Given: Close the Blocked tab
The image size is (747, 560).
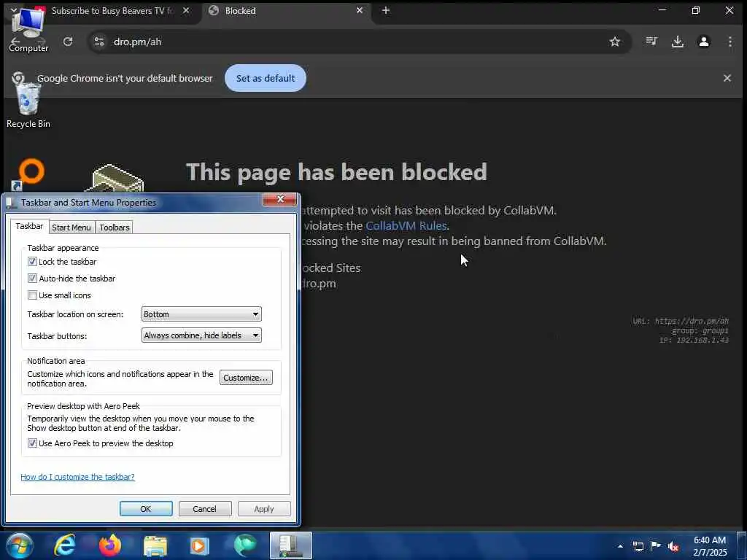Looking at the screenshot, I should point(360,10).
